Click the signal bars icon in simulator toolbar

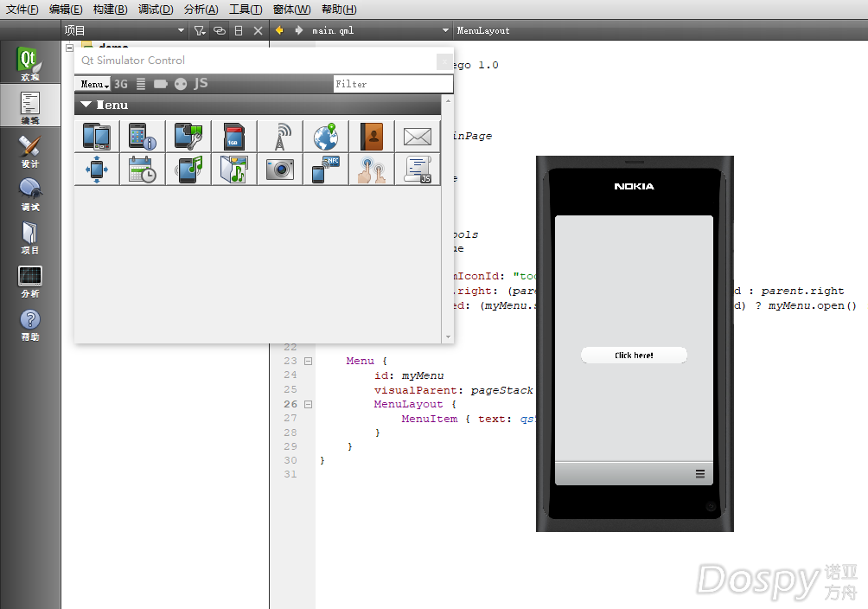[x=141, y=84]
